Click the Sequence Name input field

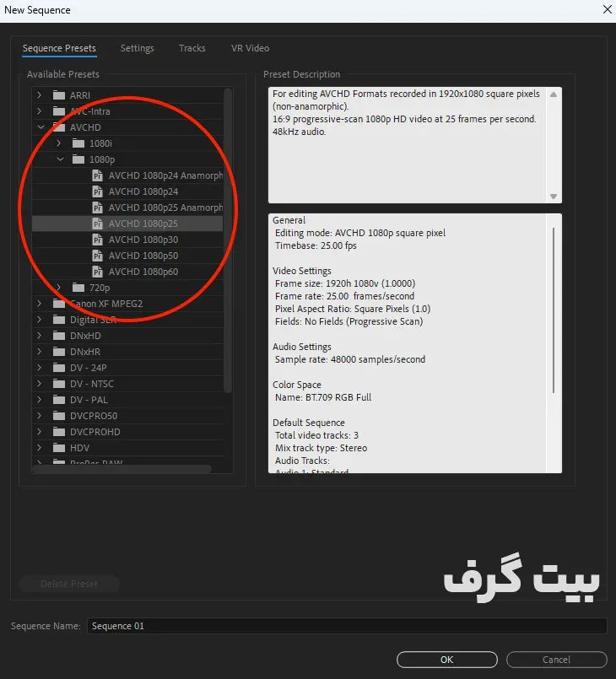coord(347,626)
